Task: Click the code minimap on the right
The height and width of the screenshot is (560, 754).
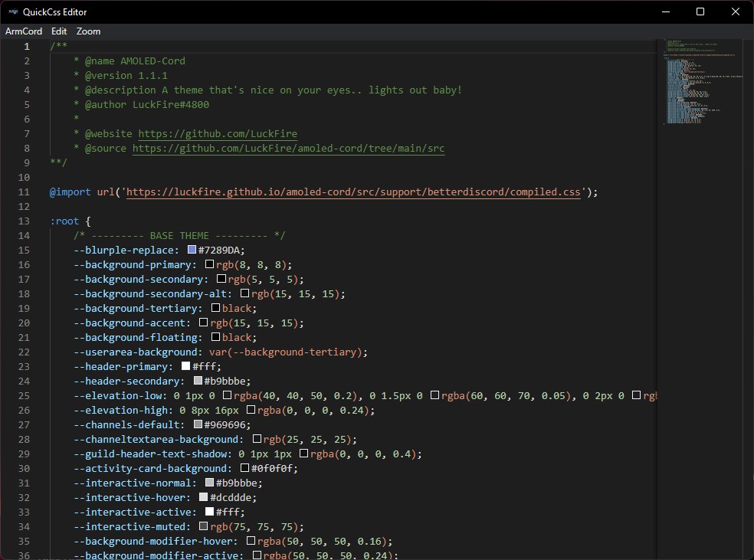Action: click(701, 84)
